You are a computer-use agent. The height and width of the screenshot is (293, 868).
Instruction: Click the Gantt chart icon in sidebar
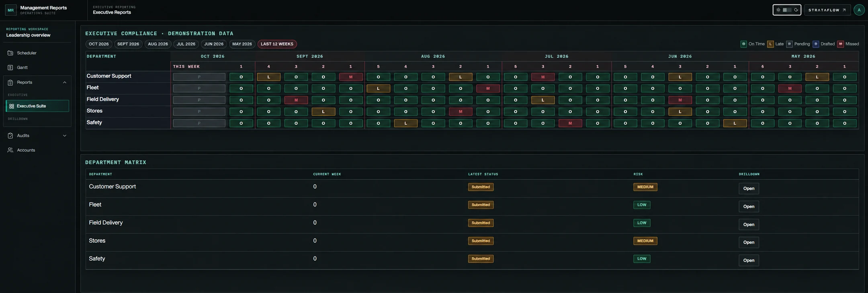[x=10, y=68]
